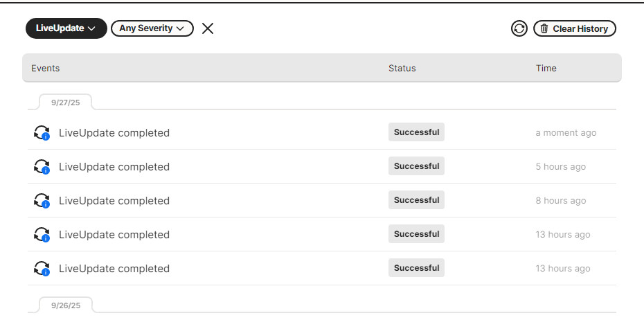Click the Time column header

click(546, 69)
